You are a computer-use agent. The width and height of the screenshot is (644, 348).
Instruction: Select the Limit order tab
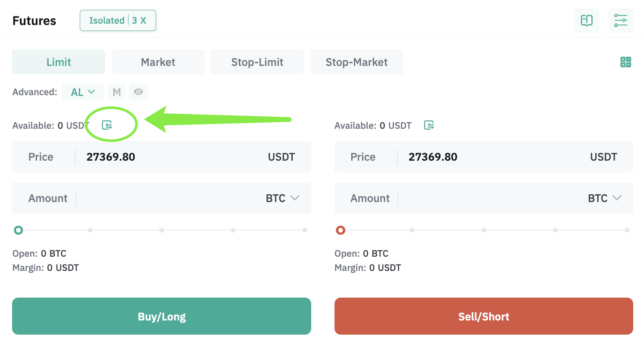(59, 62)
